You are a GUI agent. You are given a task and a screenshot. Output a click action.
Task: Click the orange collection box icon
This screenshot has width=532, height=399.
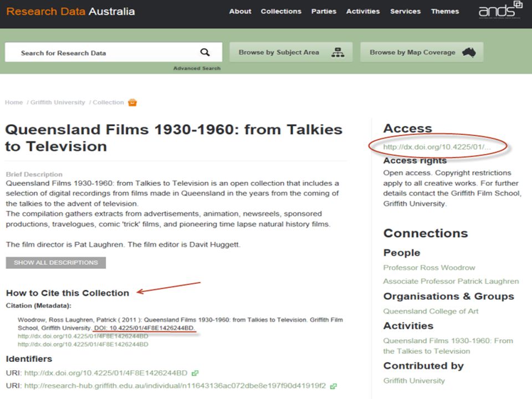[132, 103]
